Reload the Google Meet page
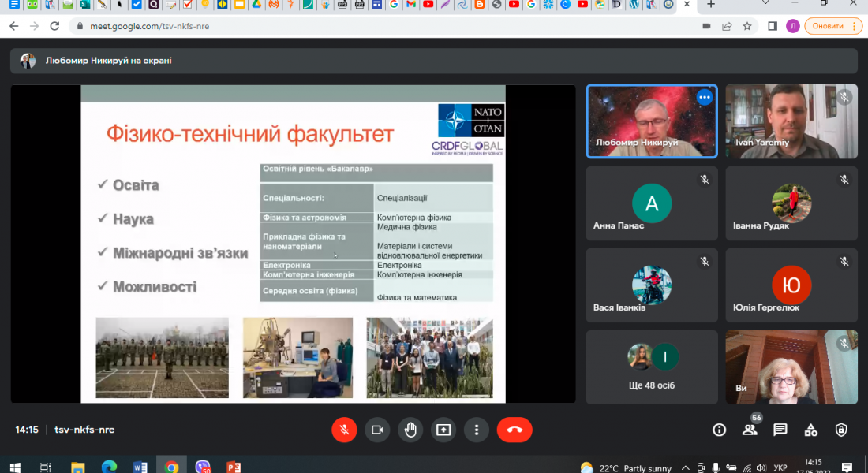The width and height of the screenshot is (868, 473). [54, 26]
